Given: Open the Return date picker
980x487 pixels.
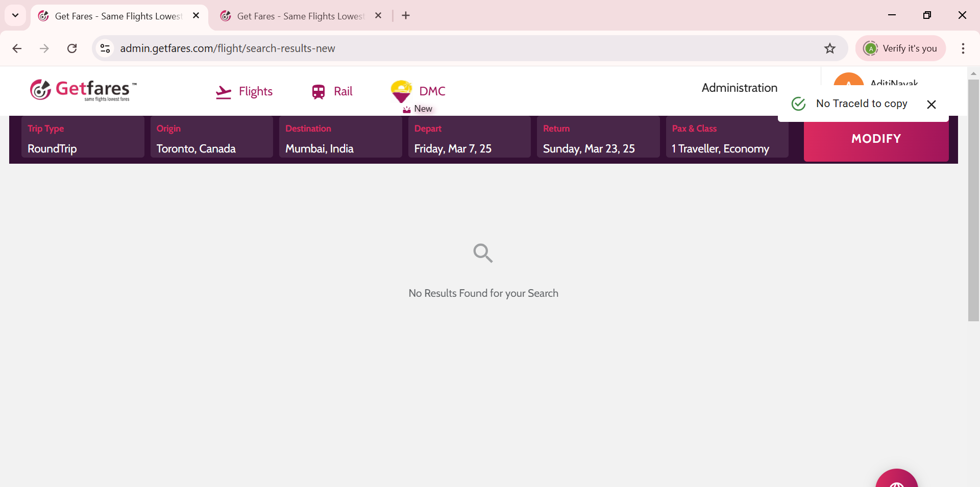Looking at the screenshot, I should (598, 138).
